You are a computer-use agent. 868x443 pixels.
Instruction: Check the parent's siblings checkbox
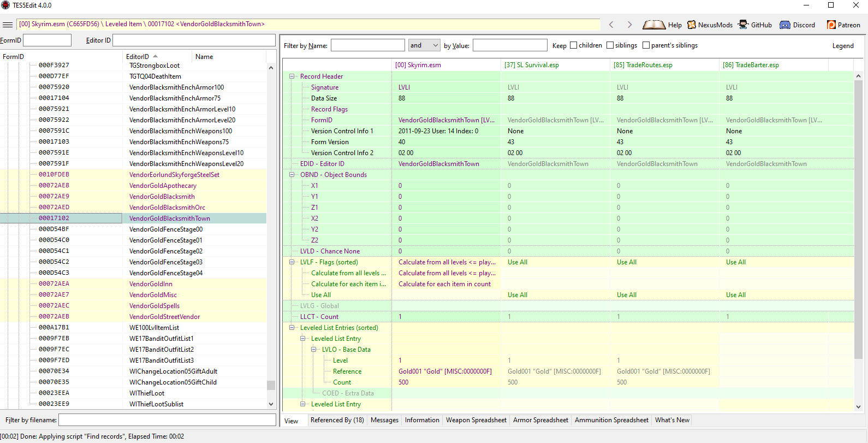[646, 45]
